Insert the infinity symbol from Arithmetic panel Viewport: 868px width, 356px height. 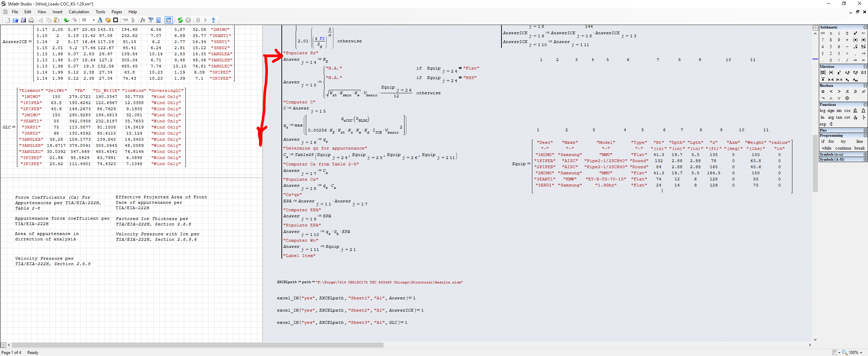click(x=823, y=33)
